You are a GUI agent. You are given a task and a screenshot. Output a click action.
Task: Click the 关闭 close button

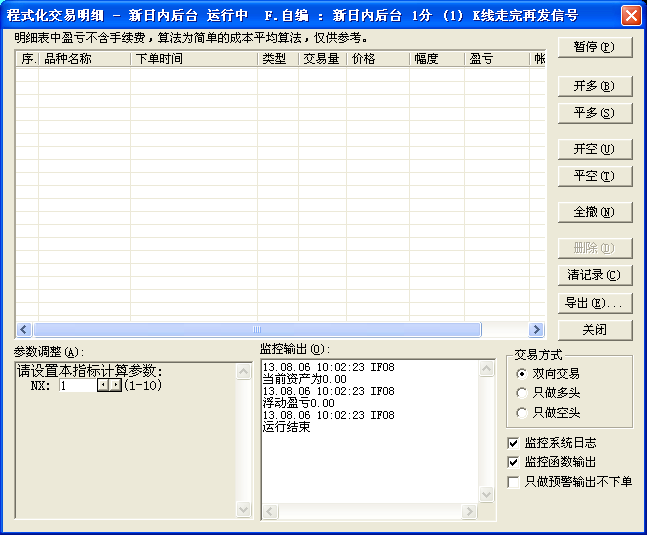tap(595, 330)
